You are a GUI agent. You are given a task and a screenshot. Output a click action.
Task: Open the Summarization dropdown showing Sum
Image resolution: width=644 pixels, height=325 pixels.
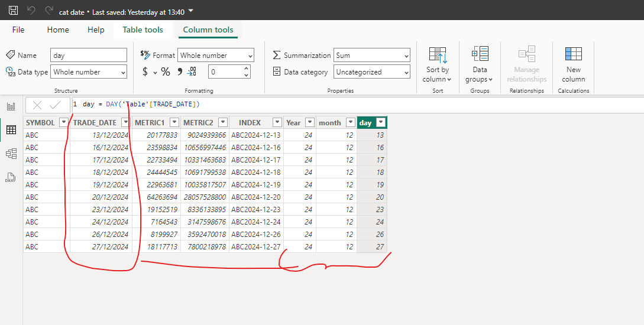[372, 56]
